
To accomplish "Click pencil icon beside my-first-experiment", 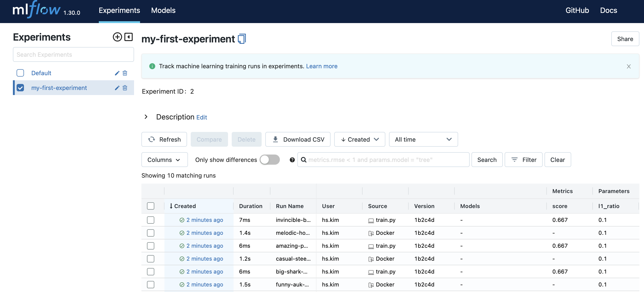I will tap(117, 88).
